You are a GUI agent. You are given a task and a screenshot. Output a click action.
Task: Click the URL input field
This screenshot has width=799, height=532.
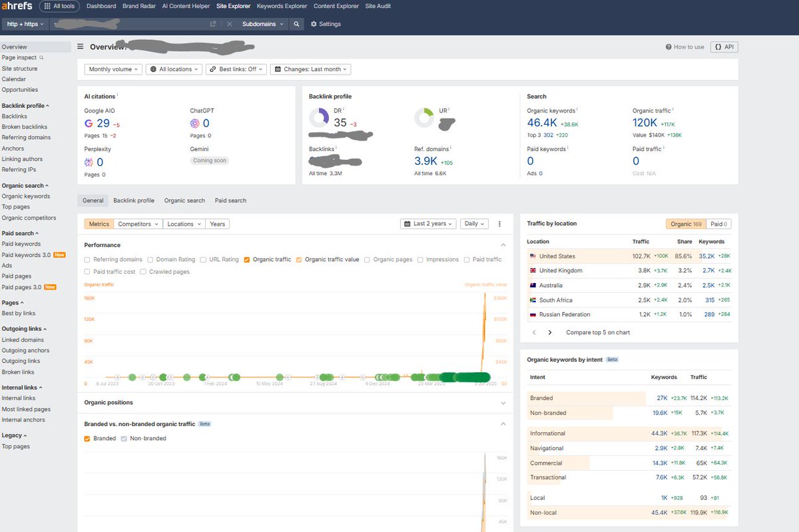[130, 24]
